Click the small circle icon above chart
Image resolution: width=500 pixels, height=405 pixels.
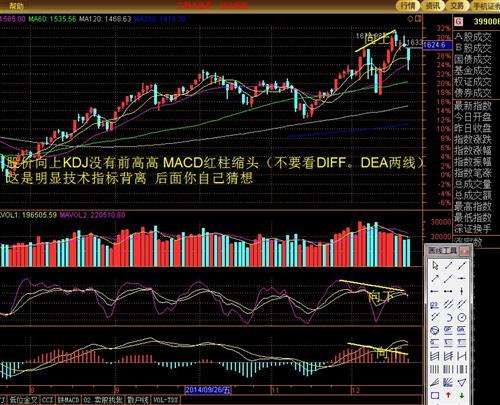[411, 19]
